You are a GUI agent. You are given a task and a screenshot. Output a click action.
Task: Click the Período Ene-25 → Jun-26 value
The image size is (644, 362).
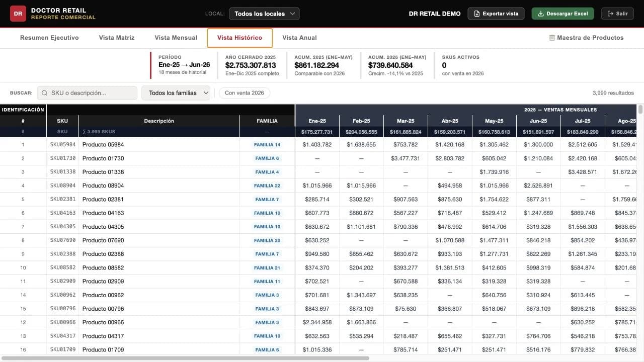(x=184, y=65)
